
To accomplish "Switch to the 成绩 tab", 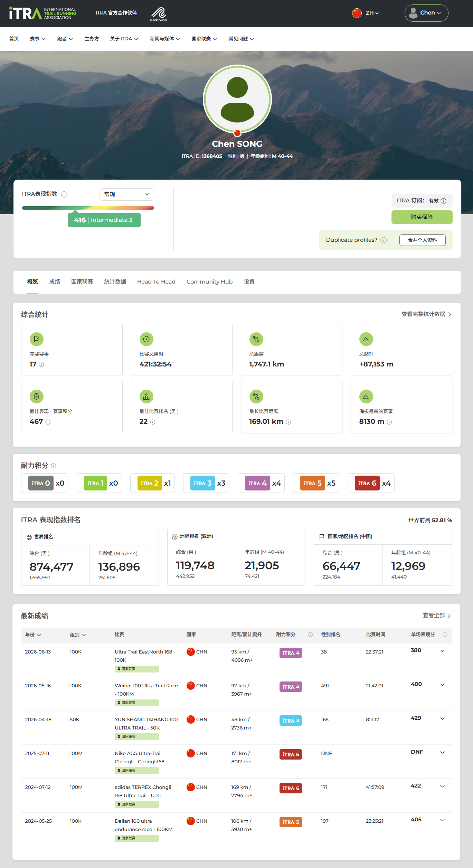I will coord(55,282).
